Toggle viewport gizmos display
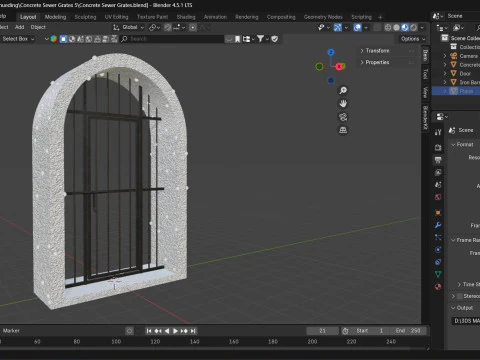The height and width of the screenshot is (360, 480). [338, 27]
